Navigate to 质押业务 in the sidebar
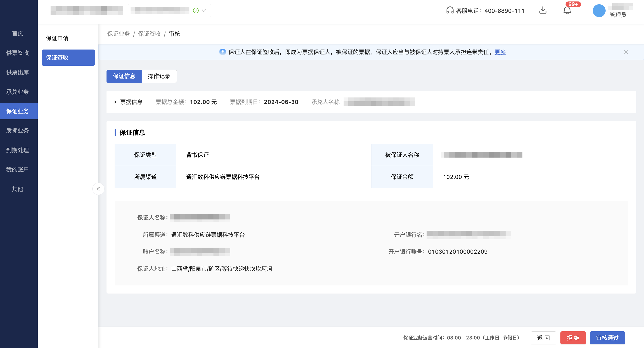This screenshot has height=348, width=644. tap(18, 130)
